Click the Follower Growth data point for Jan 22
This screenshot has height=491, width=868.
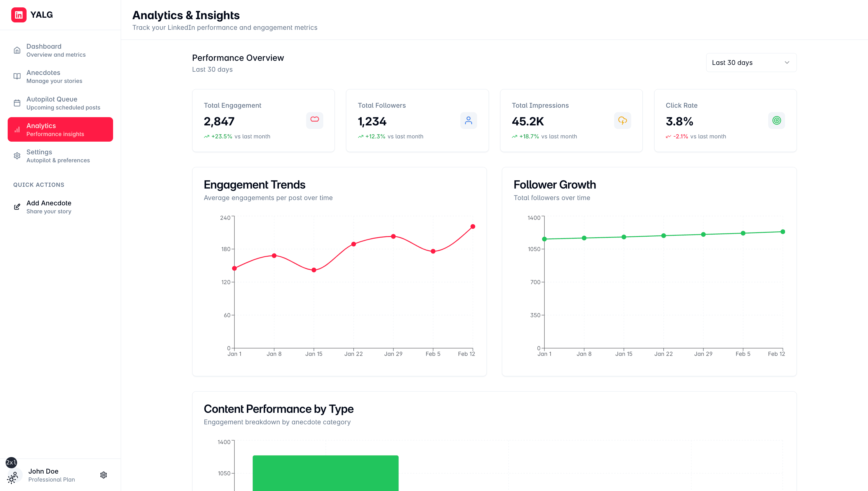(x=664, y=236)
